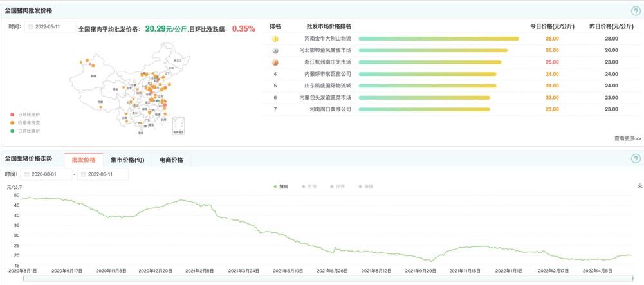Select market 河南金牛大别山物流
This screenshot has height=285, width=644.
327,39
